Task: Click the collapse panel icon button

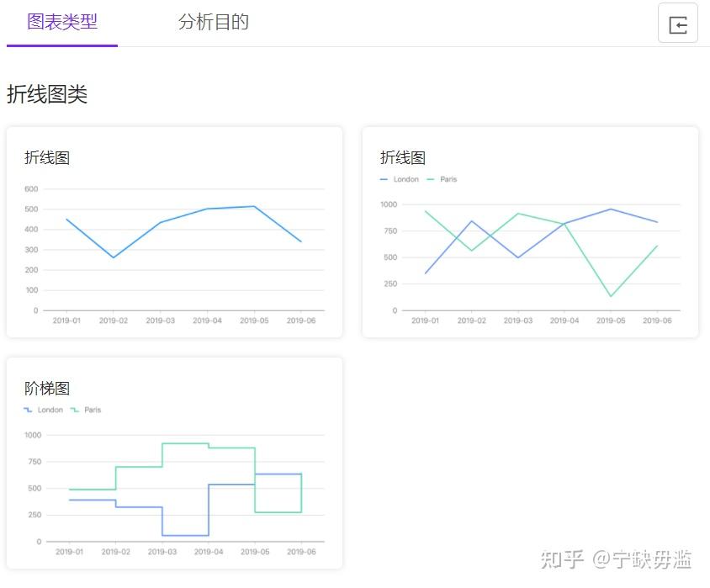Action: point(677,23)
